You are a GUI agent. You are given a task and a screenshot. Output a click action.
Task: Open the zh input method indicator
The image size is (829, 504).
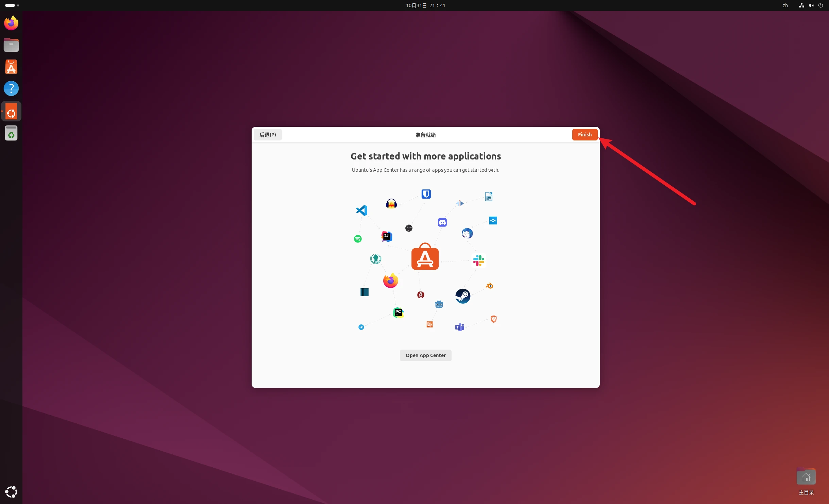coord(785,5)
